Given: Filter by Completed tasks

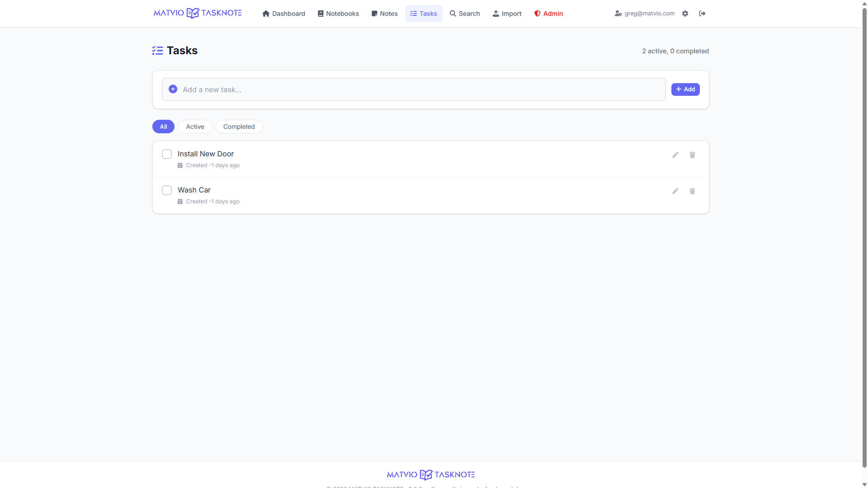Looking at the screenshot, I should (x=239, y=127).
